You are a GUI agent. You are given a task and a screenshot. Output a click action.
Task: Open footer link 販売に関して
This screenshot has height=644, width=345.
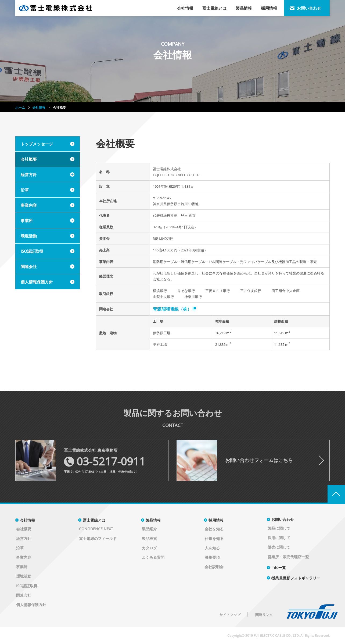pos(279,547)
